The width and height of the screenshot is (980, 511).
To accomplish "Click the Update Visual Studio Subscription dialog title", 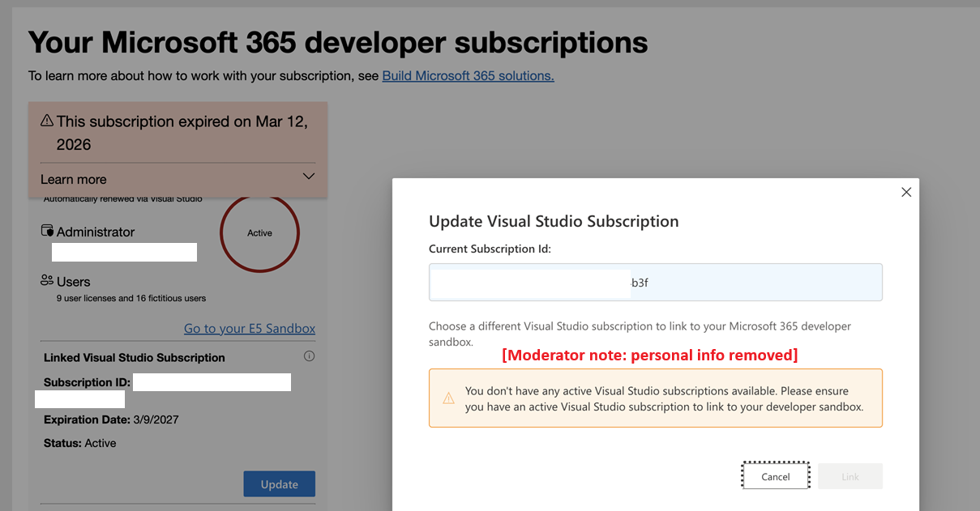I will (x=554, y=221).
